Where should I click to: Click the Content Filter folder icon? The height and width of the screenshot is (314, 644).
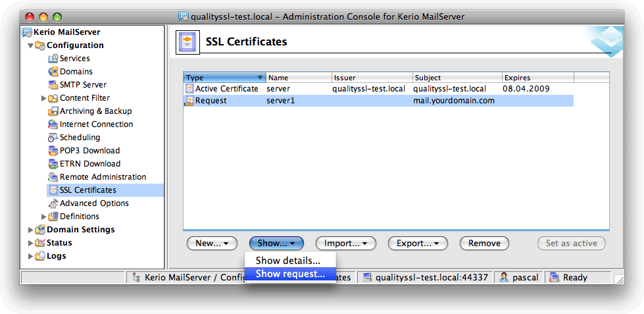[53, 98]
